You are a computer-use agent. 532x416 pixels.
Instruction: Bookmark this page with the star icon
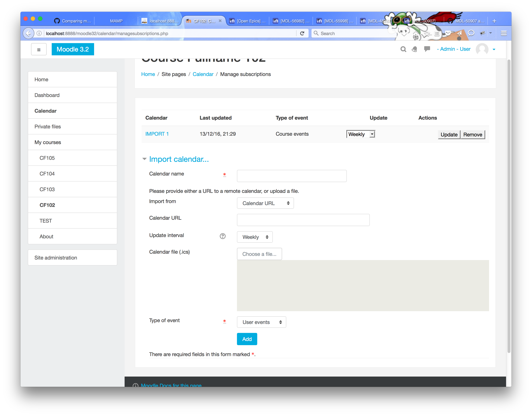point(427,34)
